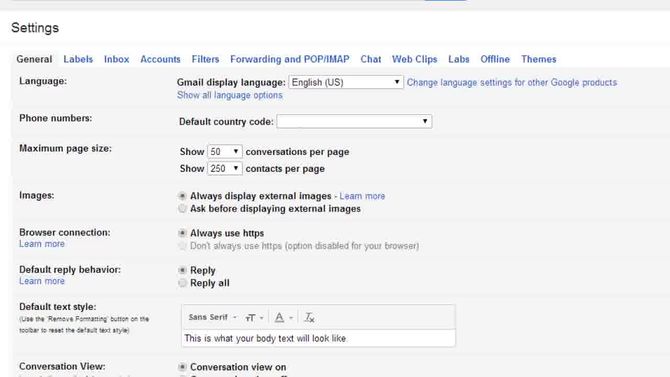The height and width of the screenshot is (377, 670).
Task: Click the Remove Formatting icon
Action: 309,318
